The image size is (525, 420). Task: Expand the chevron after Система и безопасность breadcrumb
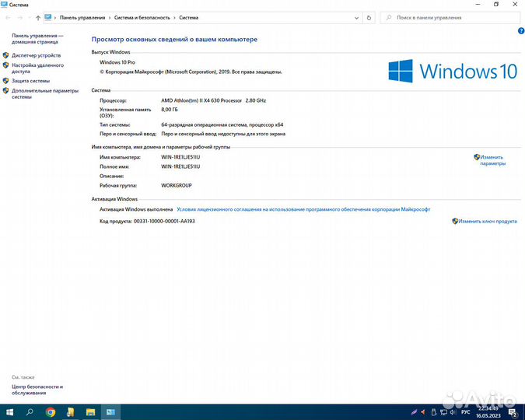coord(174,18)
